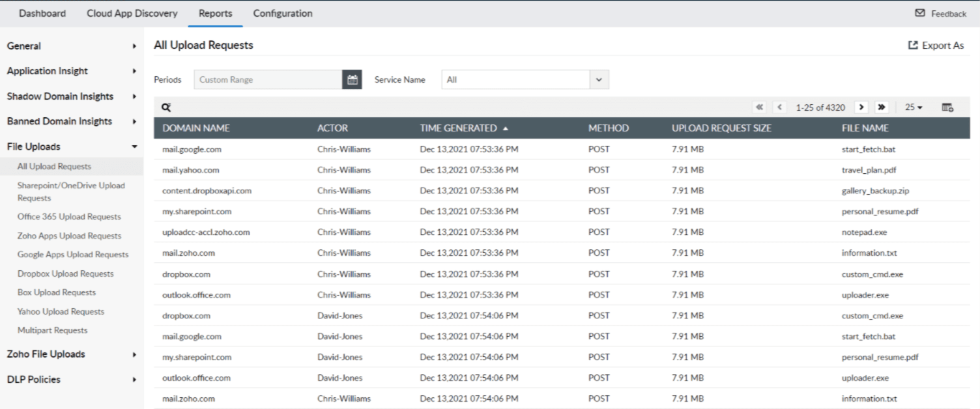Screen dimensions: 980x409
Task: Go to the next page of results
Action: click(x=861, y=107)
